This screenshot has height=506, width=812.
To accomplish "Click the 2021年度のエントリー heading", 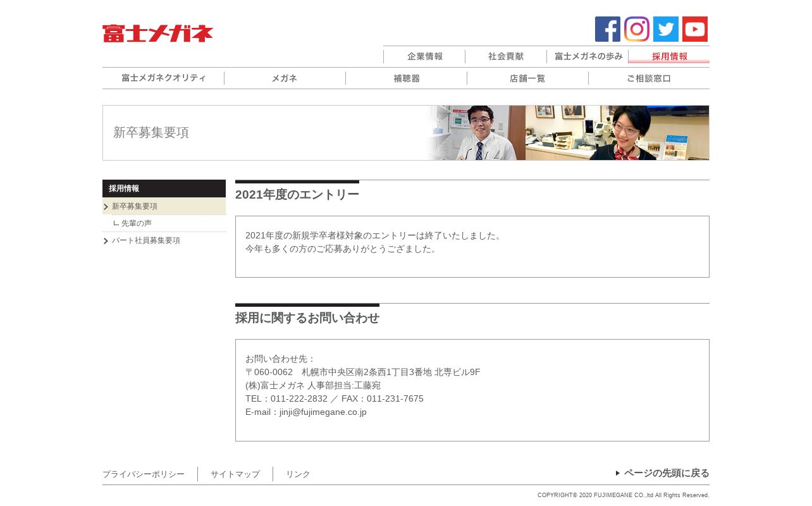I will tap(297, 194).
